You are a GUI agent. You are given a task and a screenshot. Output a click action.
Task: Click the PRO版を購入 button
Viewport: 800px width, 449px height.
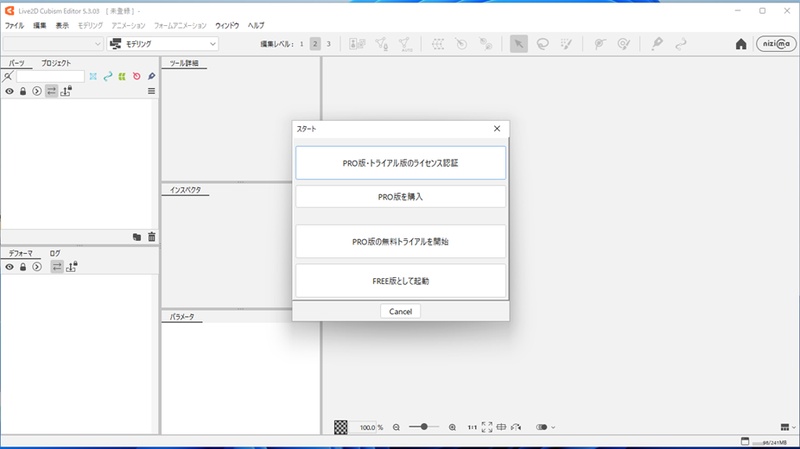tap(401, 196)
